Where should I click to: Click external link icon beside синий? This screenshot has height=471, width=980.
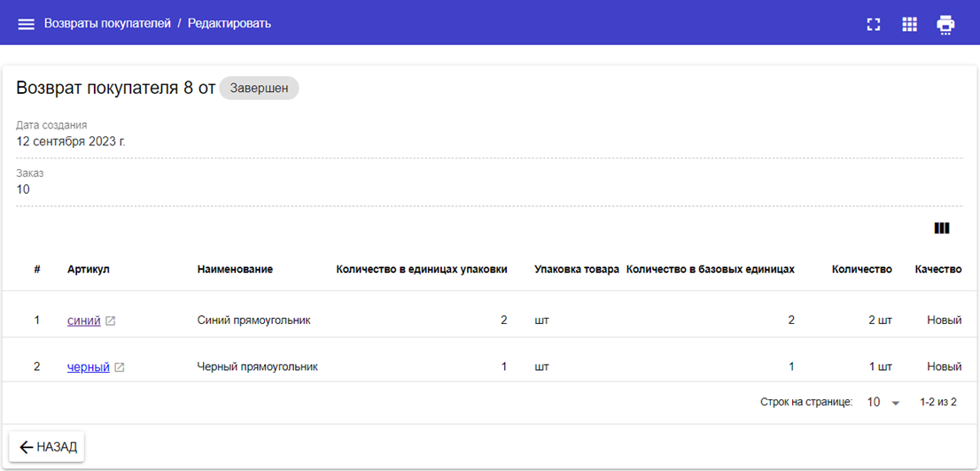111,320
